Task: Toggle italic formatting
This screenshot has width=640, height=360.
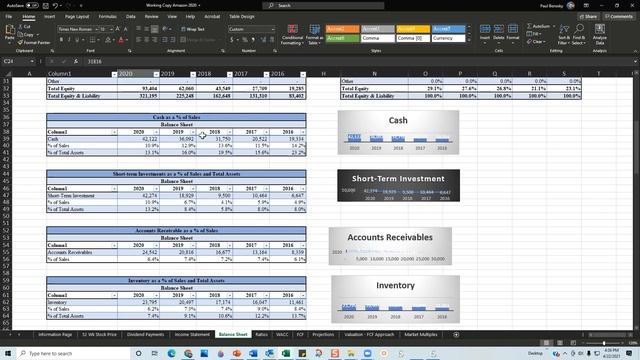Action: (69, 40)
